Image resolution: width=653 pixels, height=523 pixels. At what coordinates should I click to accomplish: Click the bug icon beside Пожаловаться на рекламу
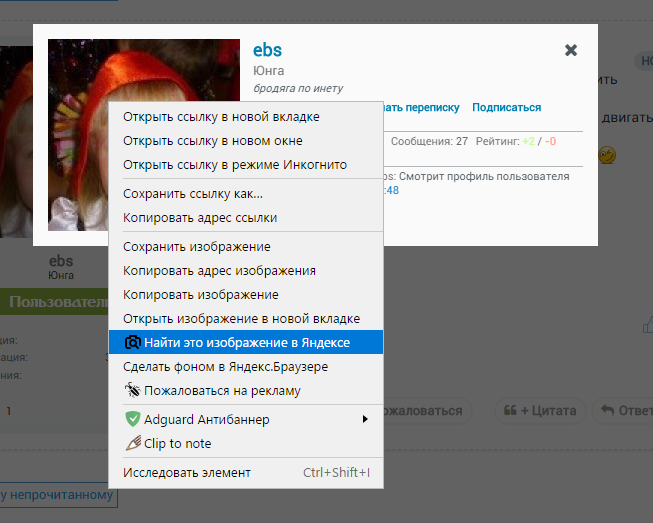coord(133,390)
